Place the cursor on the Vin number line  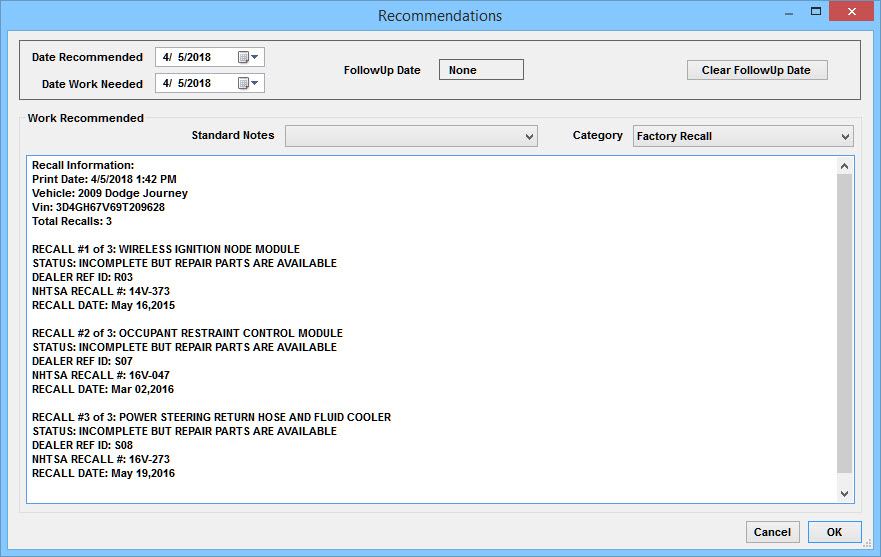[98, 207]
